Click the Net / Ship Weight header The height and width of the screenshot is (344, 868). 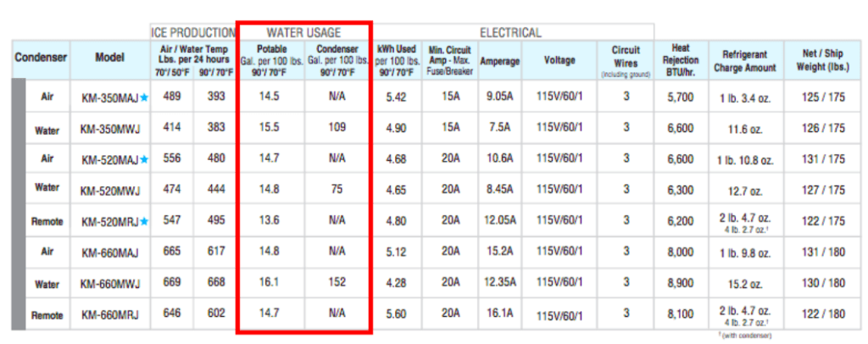(x=821, y=60)
